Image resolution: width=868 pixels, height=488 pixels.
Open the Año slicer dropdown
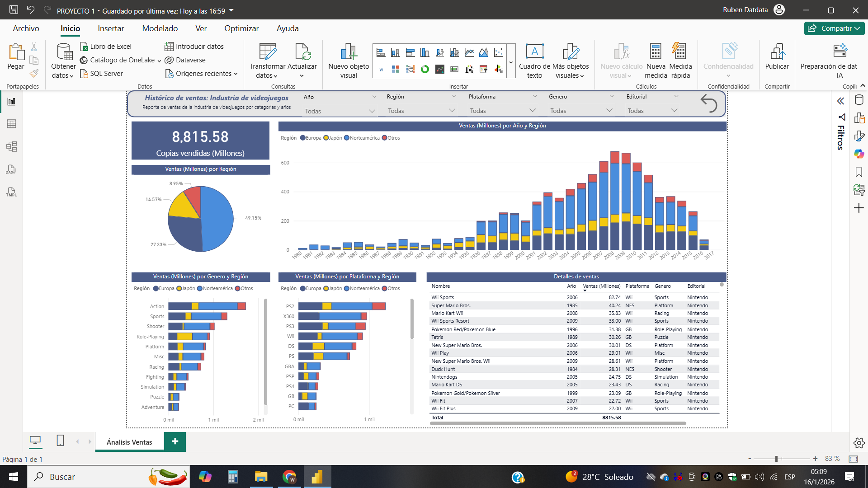[x=372, y=111]
